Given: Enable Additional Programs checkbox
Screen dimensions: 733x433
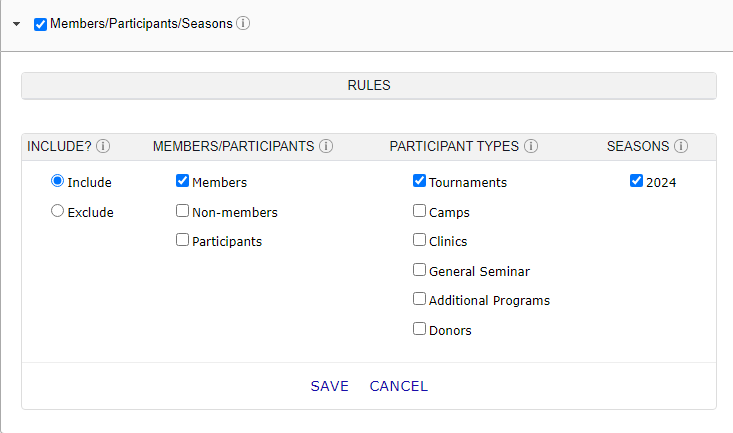Looking at the screenshot, I should 419,299.
